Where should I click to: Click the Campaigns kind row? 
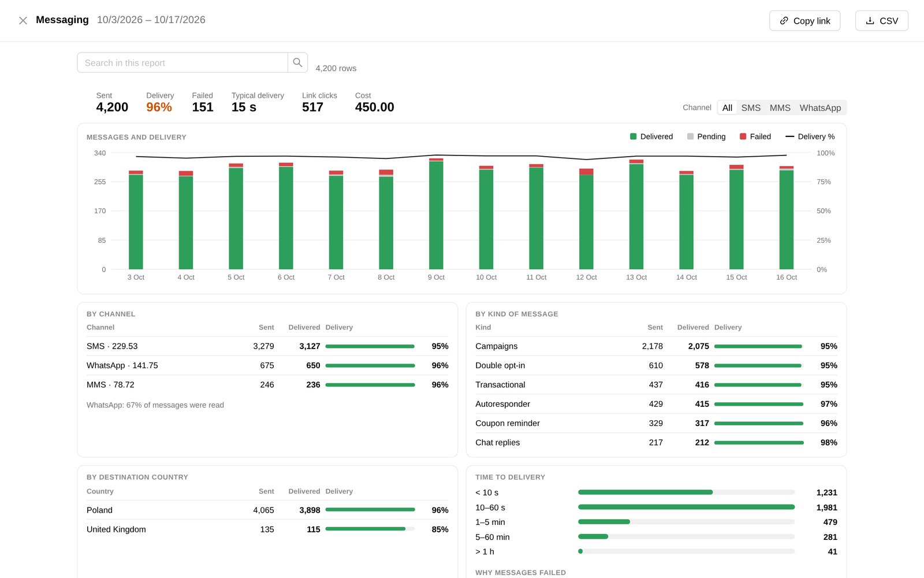[656, 346]
